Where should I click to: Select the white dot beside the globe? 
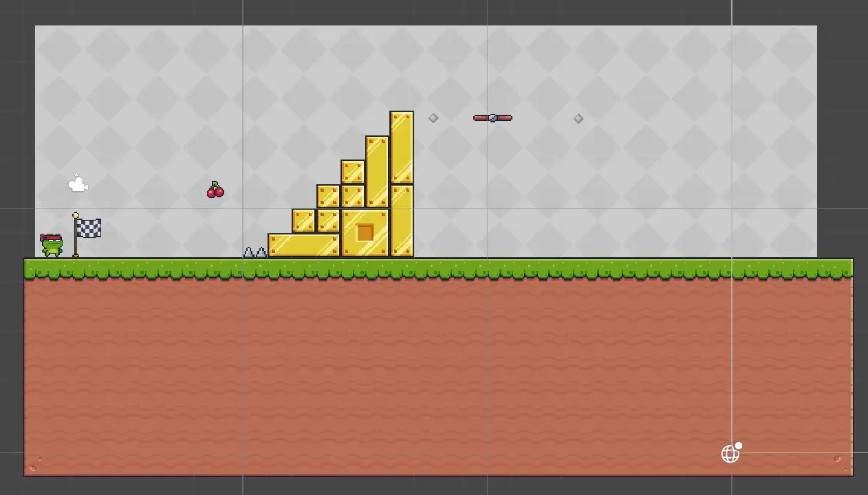[x=739, y=445]
